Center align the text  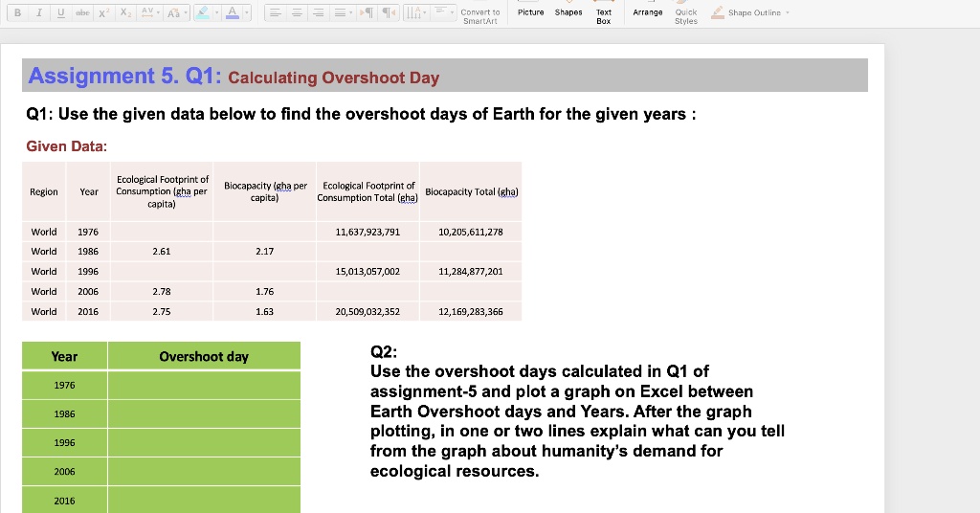296,13
